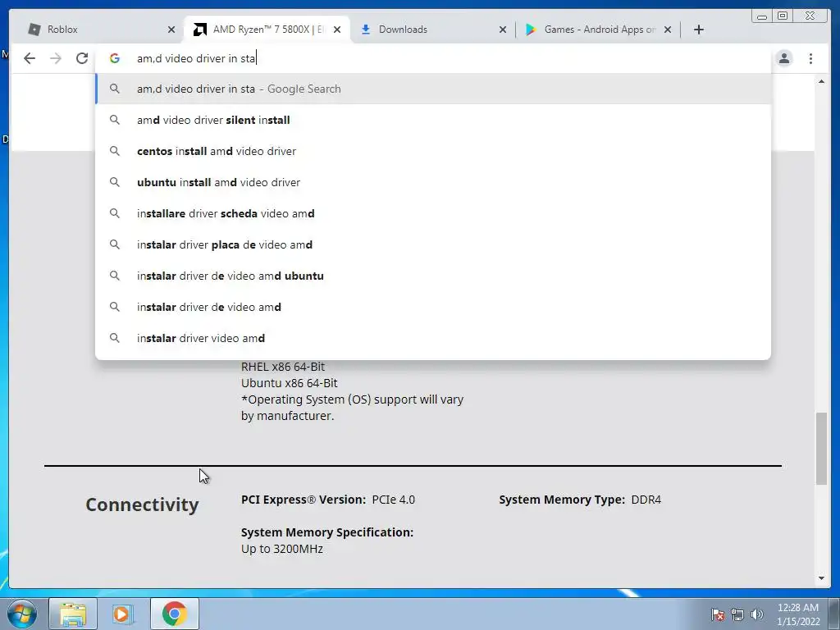Pick suggestion 'instalar driver placa de video amd'
Viewport: 840px width, 630px height.
[433, 244]
